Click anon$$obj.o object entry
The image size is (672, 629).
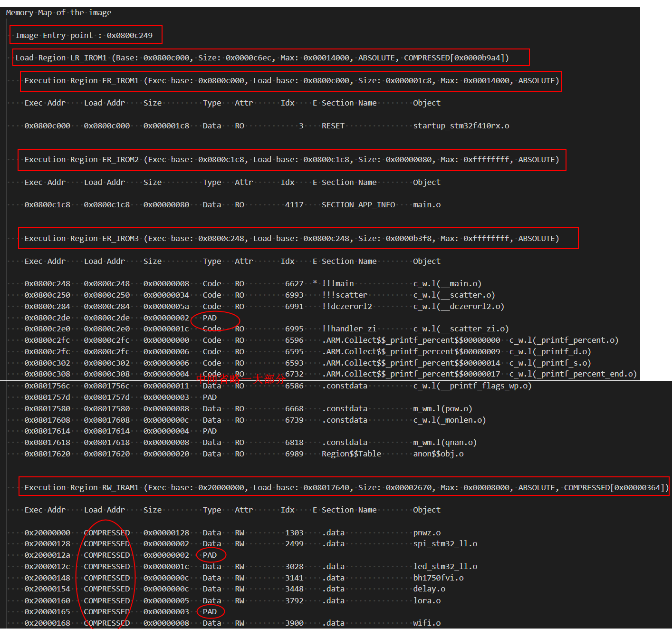(x=438, y=454)
